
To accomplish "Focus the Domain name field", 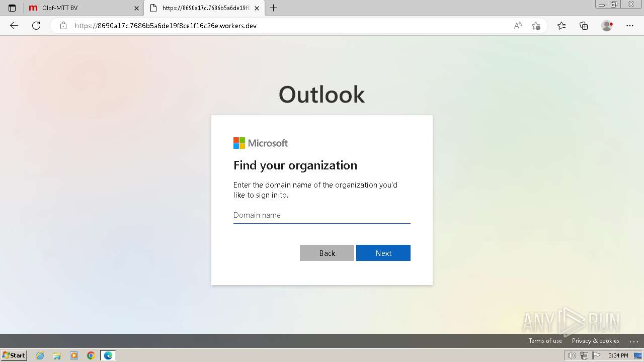I will 322,215.
